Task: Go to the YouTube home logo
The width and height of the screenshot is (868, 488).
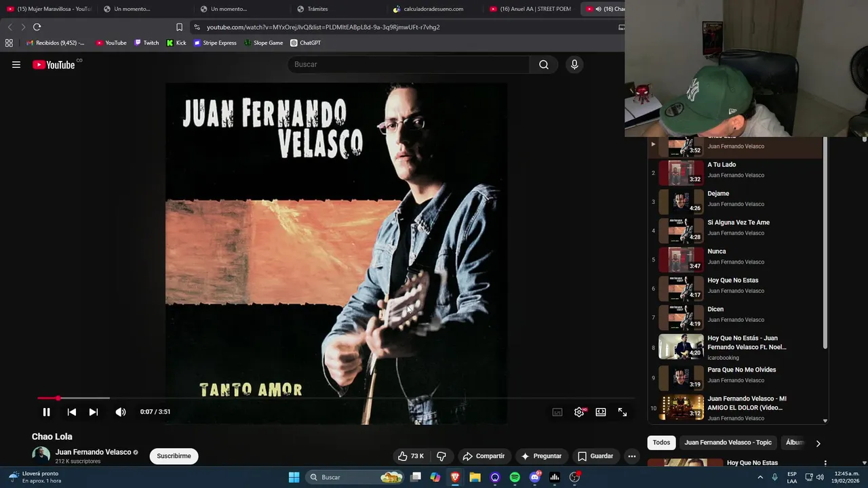Action: pyautogui.click(x=54, y=64)
